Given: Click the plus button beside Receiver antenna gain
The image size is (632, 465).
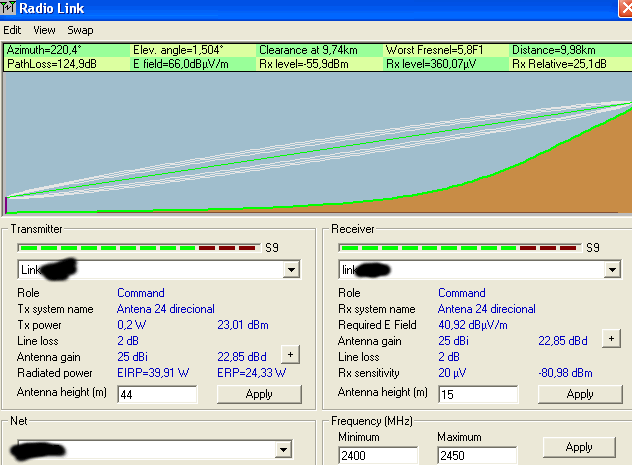Looking at the screenshot, I should point(611,338).
